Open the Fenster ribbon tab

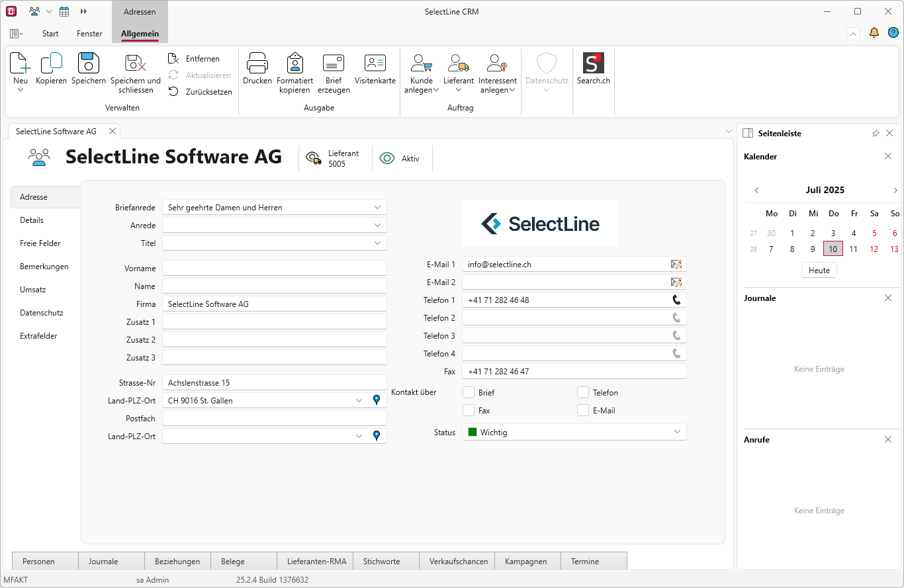point(89,34)
